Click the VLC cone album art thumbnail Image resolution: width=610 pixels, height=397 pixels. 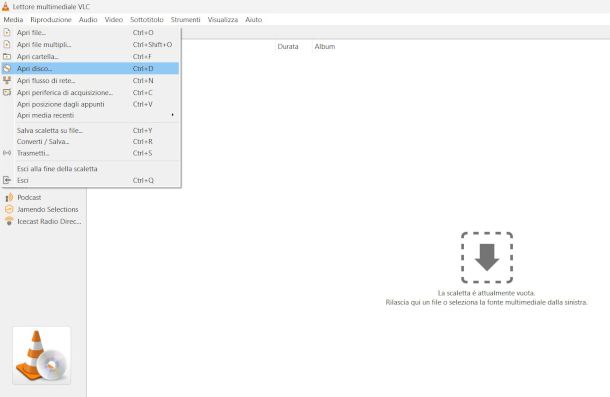[42, 355]
